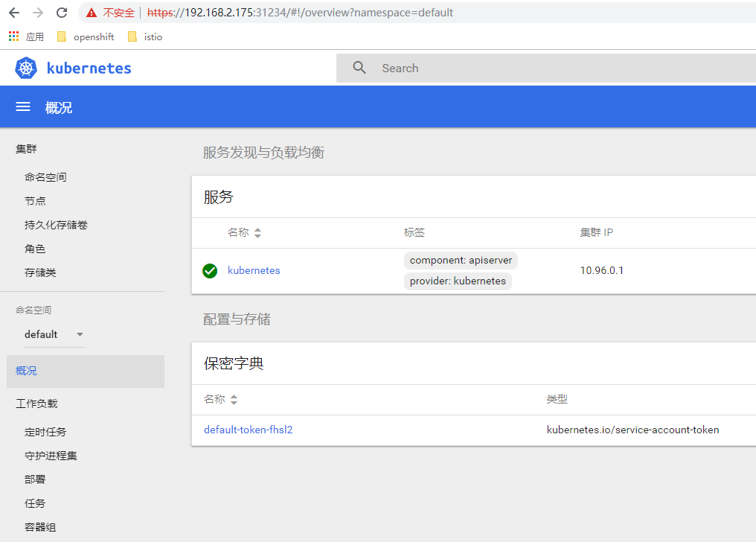Screen dimensions: 756x542
Task: Open 定时任务 cron jobs page
Action: pos(45,432)
